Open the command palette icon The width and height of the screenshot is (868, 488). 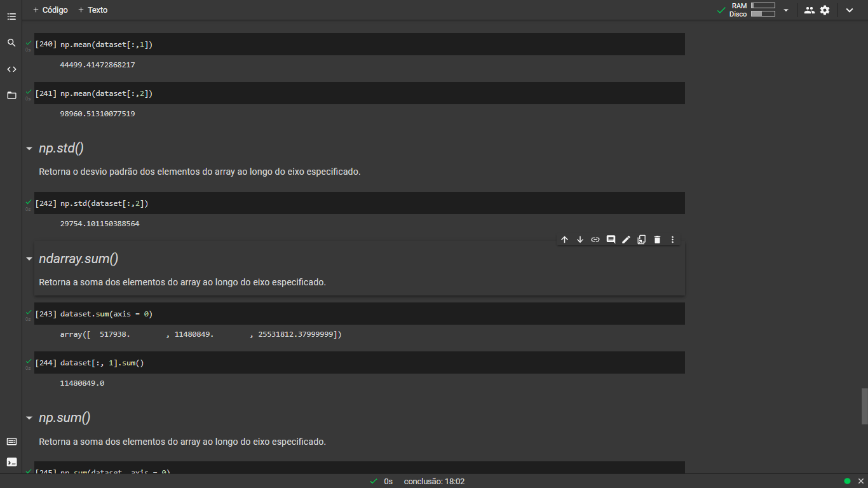tap(11, 442)
